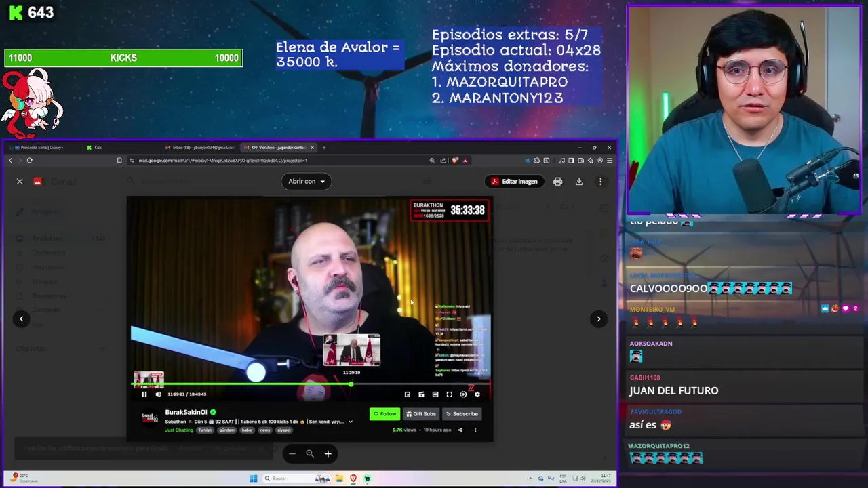Show hidden system tray icons
Image resolution: width=868 pixels, height=488 pixels.
[x=531, y=479]
